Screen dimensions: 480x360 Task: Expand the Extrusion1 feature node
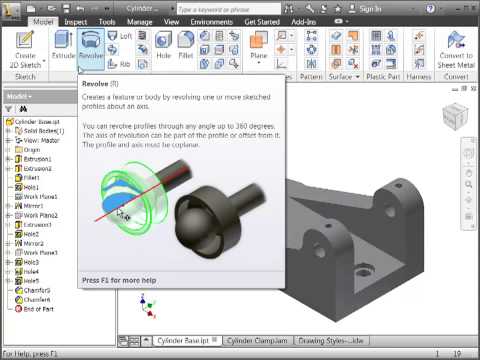[x=8, y=159]
